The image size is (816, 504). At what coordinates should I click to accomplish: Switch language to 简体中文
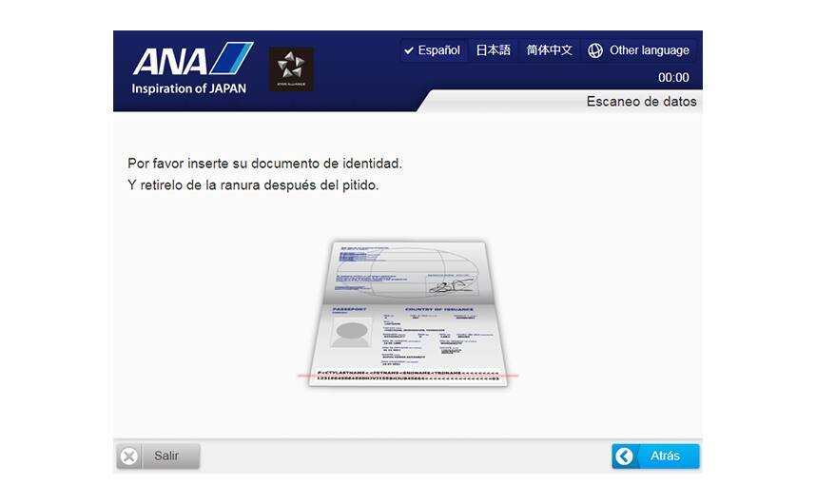pyautogui.click(x=549, y=50)
